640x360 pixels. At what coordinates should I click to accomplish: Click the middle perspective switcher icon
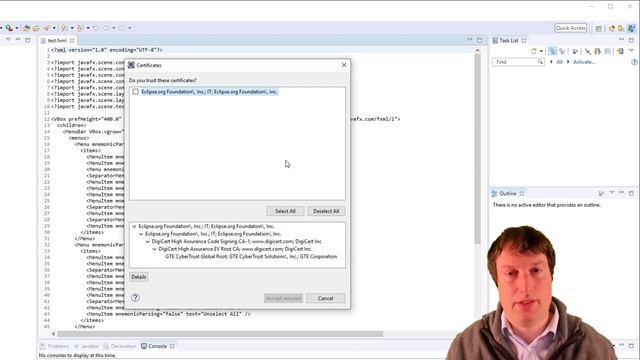621,28
